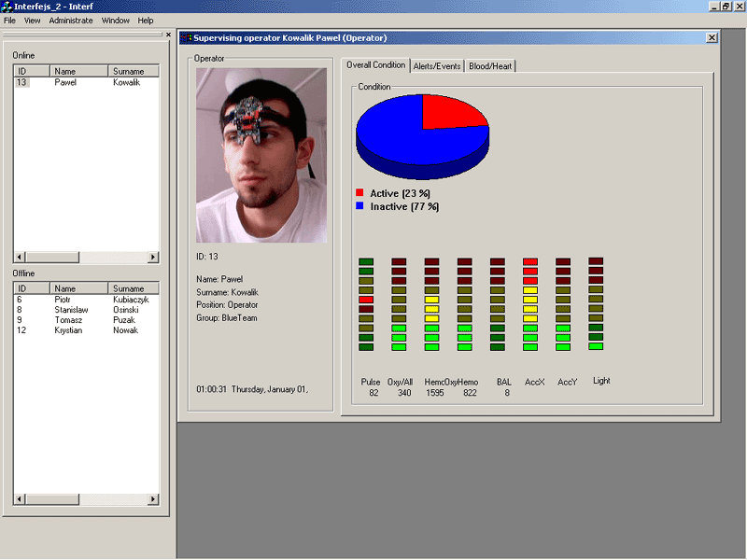Viewport: 747px width, 560px height.
Task: Open the Administrate menu
Action: (71, 21)
